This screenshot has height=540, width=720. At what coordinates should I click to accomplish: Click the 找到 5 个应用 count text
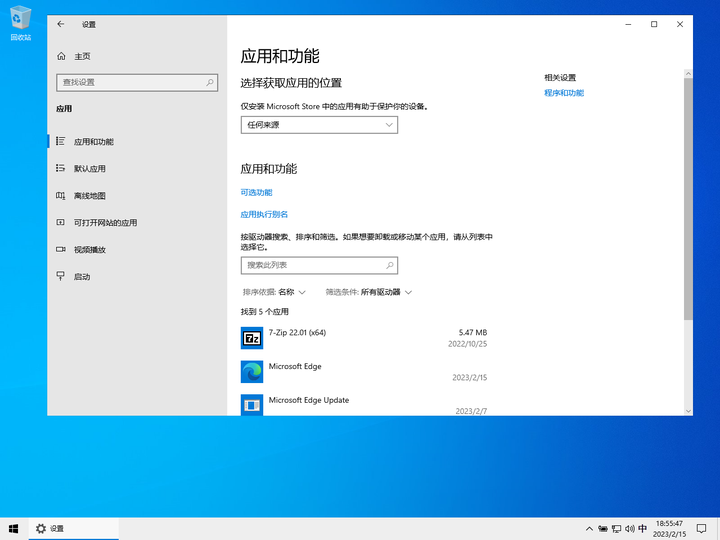264,312
